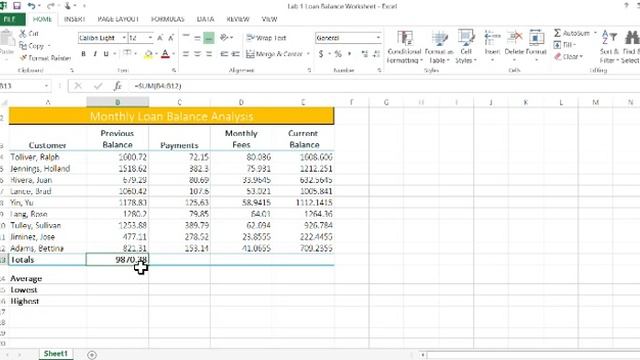Viewport: 640px width, 360px height.
Task: Expand the Name Box dropdown
Action: [x=46, y=86]
